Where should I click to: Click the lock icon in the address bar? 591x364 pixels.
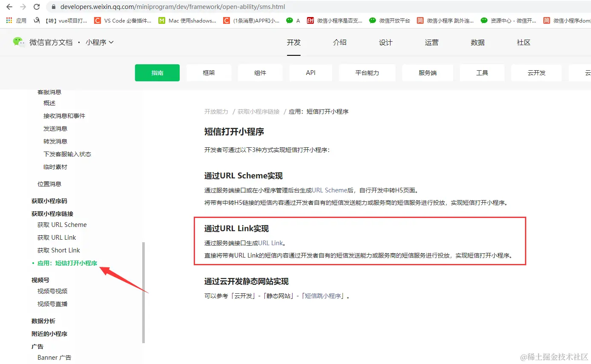tap(54, 7)
